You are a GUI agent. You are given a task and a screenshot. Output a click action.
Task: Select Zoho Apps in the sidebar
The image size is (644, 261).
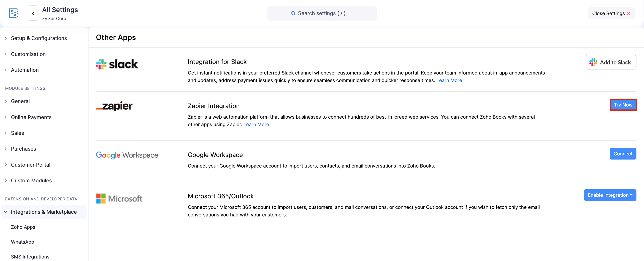pos(23,227)
